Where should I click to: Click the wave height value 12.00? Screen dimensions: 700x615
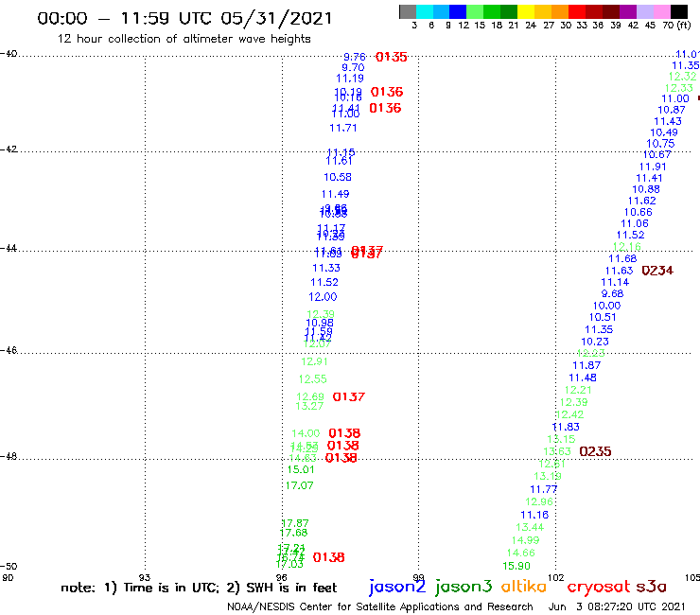pos(323,297)
